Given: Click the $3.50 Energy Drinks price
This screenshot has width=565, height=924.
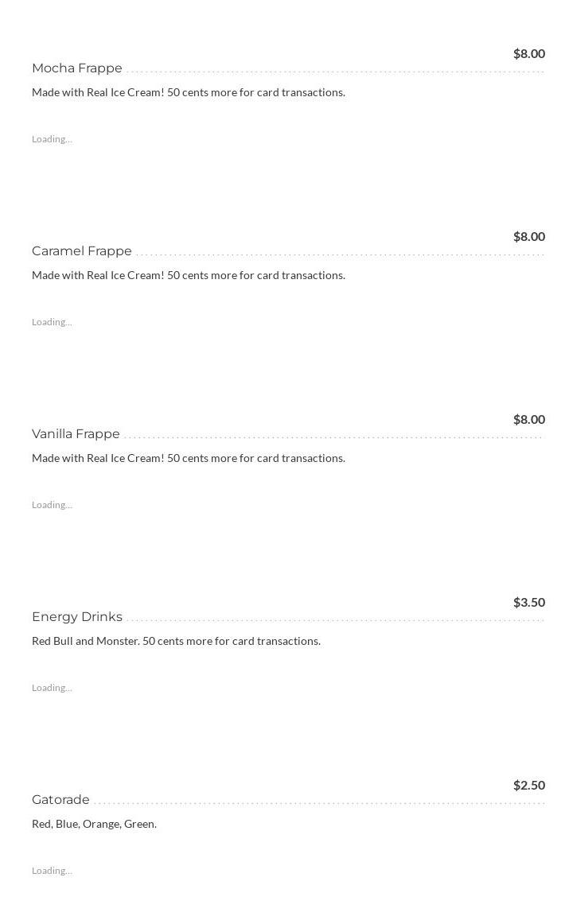Looking at the screenshot, I should coord(528,603).
